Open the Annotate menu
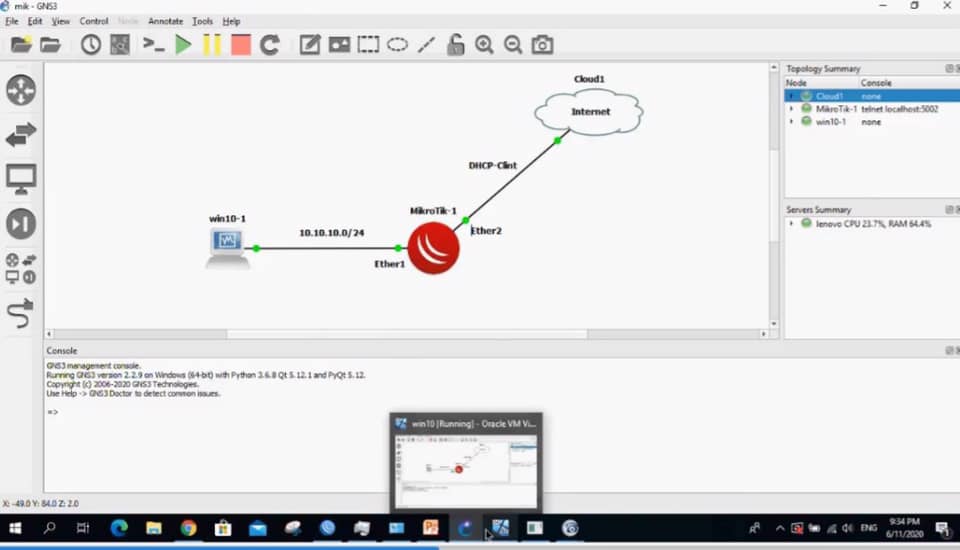 click(x=165, y=21)
